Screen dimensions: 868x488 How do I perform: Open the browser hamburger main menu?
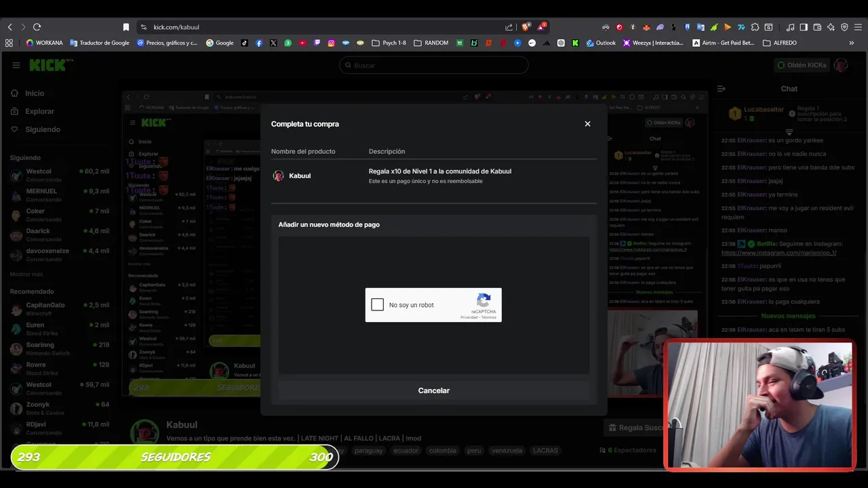(858, 27)
